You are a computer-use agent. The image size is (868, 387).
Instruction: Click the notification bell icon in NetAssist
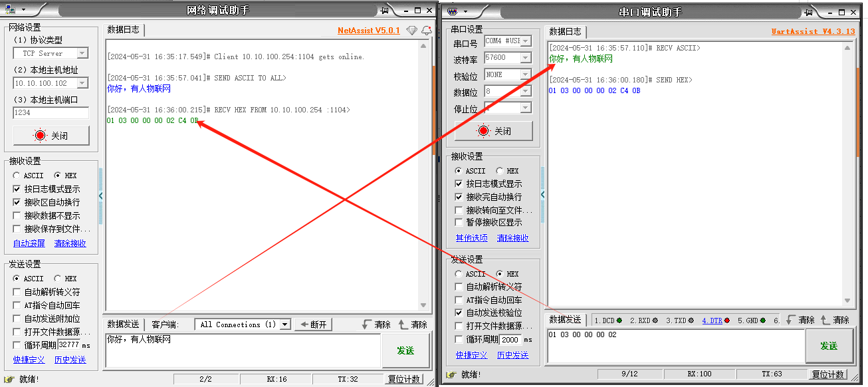tap(426, 31)
